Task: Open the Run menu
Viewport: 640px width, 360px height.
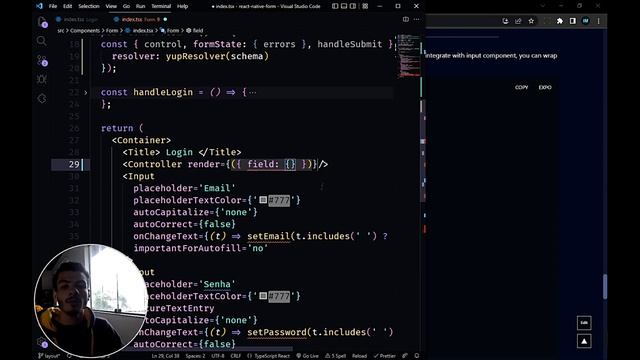Action: point(140,6)
